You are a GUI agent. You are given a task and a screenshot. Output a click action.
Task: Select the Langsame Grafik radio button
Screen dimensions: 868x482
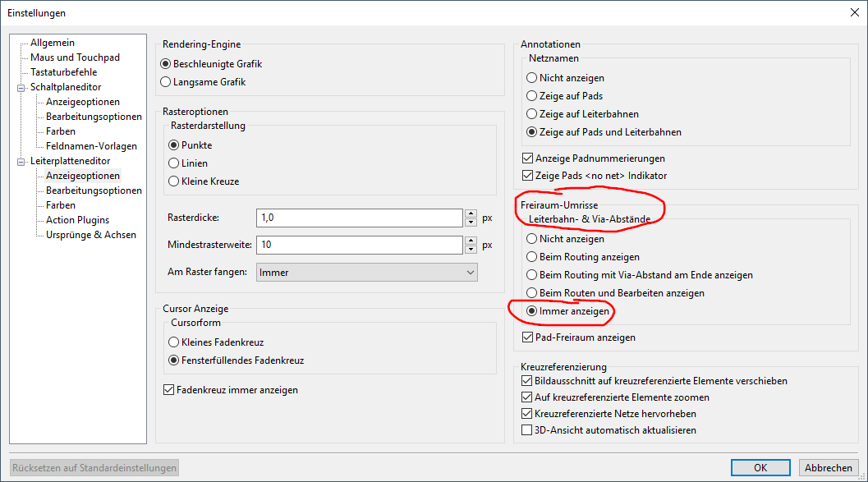(203, 82)
